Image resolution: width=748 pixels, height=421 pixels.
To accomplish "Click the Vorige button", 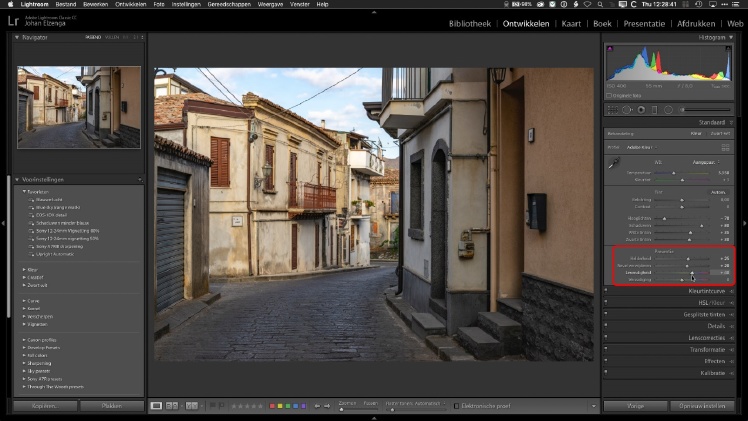I will 635,406.
